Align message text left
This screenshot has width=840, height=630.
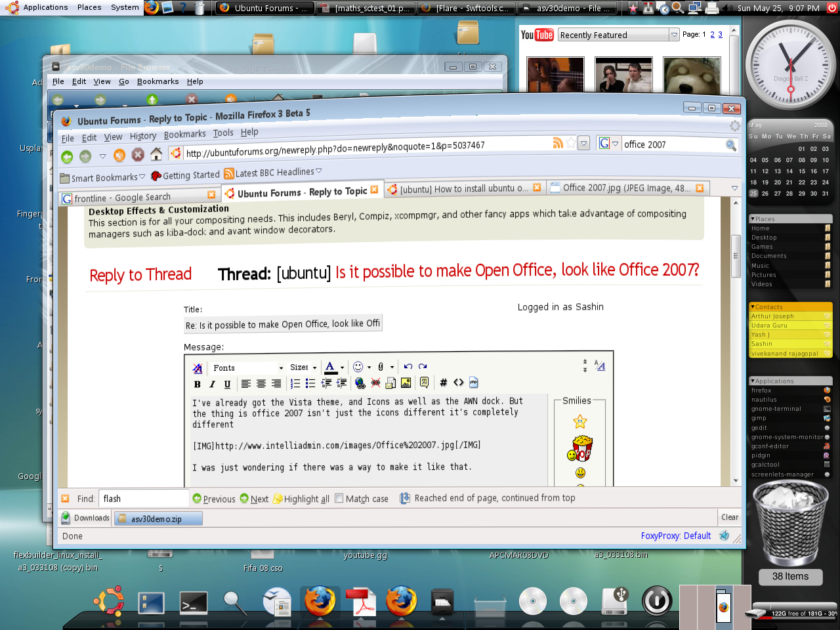[246, 384]
